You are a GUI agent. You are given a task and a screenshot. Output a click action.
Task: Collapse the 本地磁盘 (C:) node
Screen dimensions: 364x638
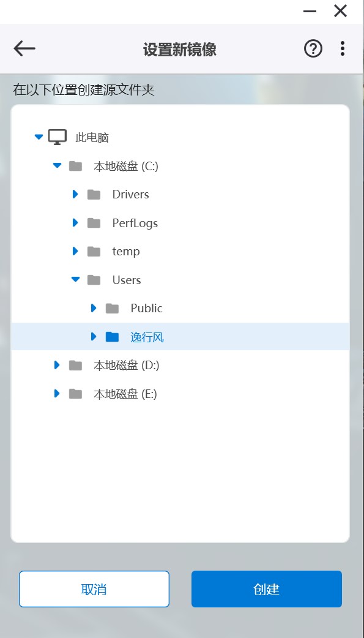coord(56,165)
